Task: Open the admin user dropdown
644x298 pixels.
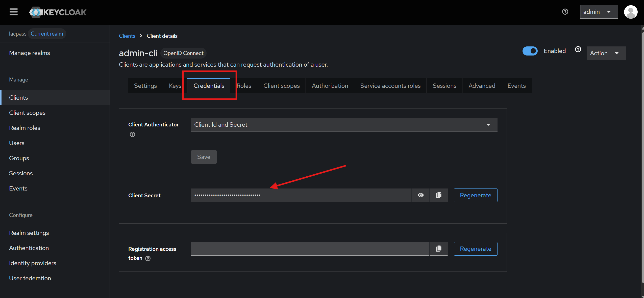Action: click(599, 12)
